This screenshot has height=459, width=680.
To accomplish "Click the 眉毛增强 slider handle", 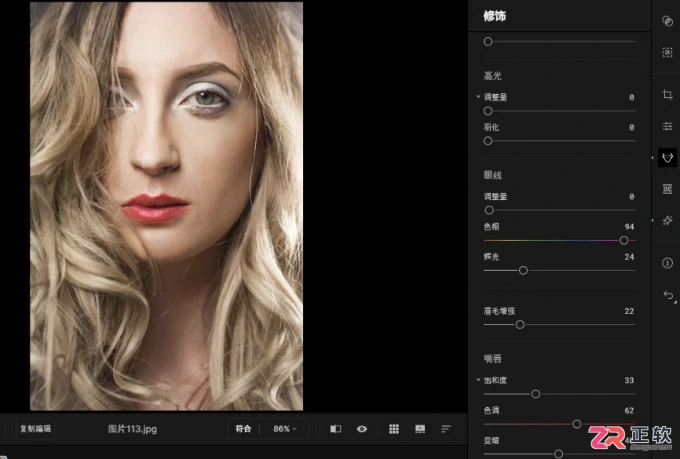I will 520,325.
